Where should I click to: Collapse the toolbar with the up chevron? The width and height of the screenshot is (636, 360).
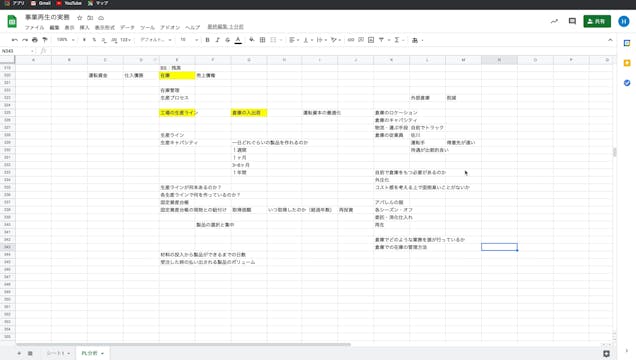click(610, 40)
